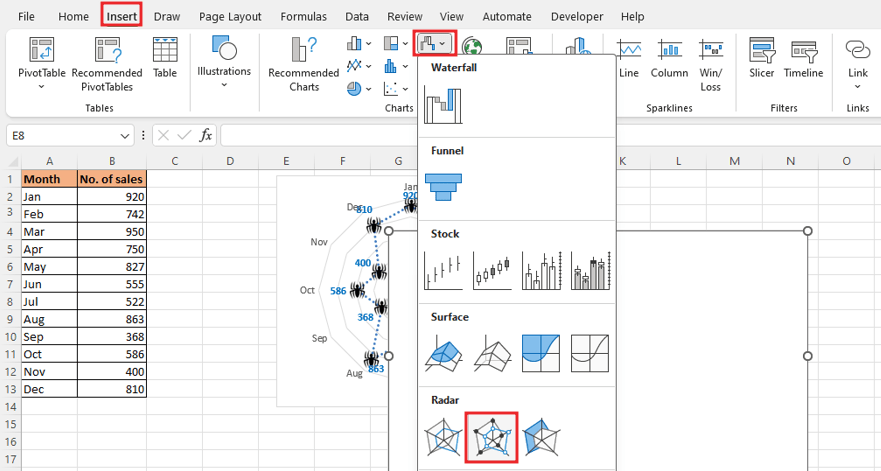
Task: Select the Filled Radar chart
Action: 541,437
